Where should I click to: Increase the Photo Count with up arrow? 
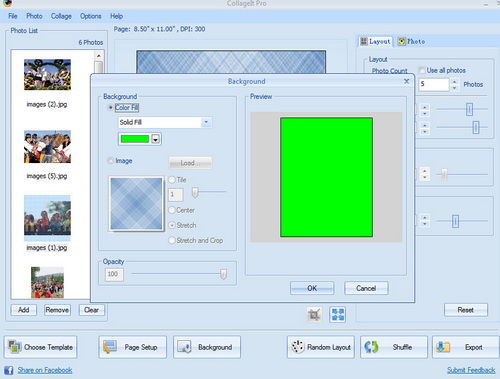454,81
